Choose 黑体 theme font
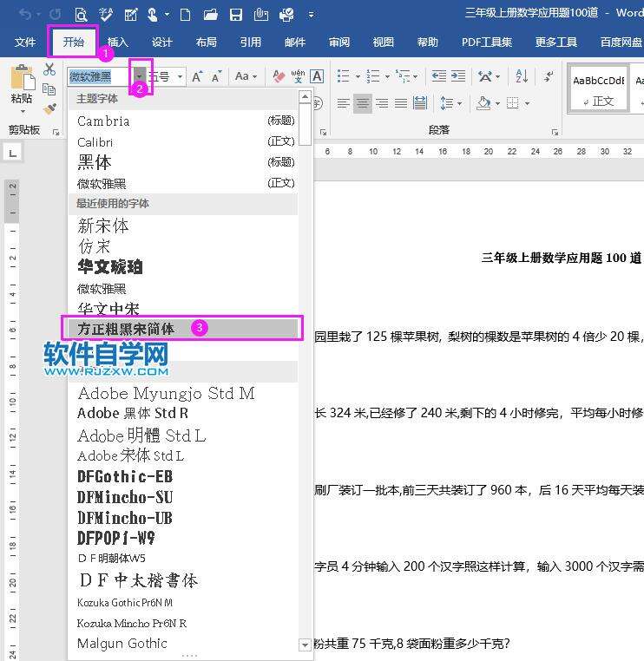Screen dimensions: 644x661 point(183,162)
